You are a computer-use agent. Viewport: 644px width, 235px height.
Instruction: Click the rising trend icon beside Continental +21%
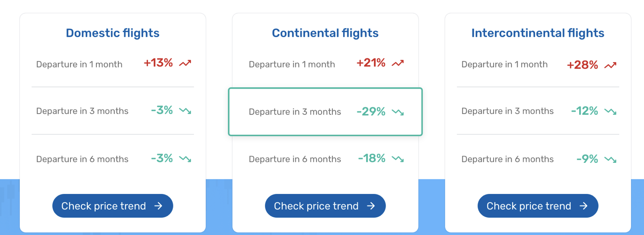(x=398, y=64)
